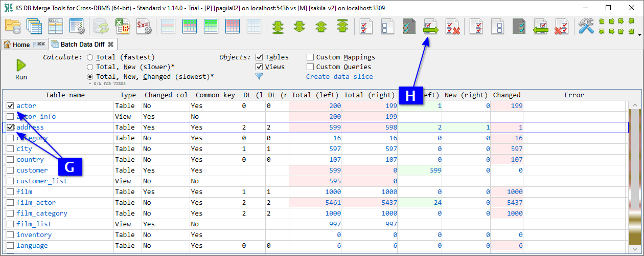The image size is (644, 256).
Task: Click the SELECT query table icon
Action: point(55,26)
